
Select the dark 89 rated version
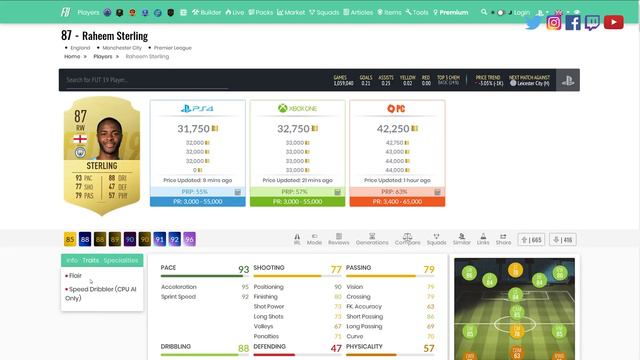115,239
